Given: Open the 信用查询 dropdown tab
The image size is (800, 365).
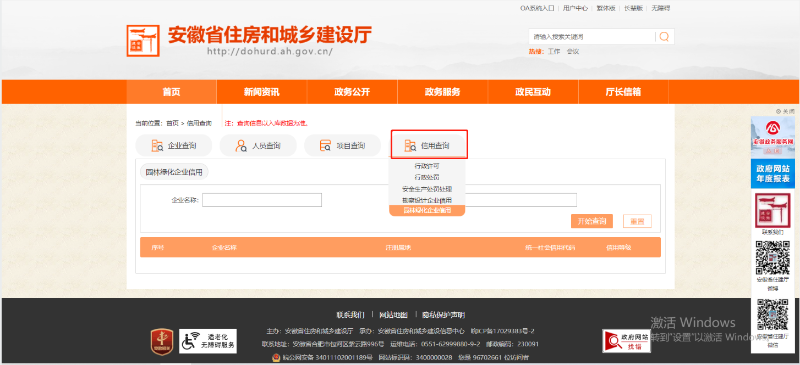Looking at the screenshot, I should click(429, 145).
